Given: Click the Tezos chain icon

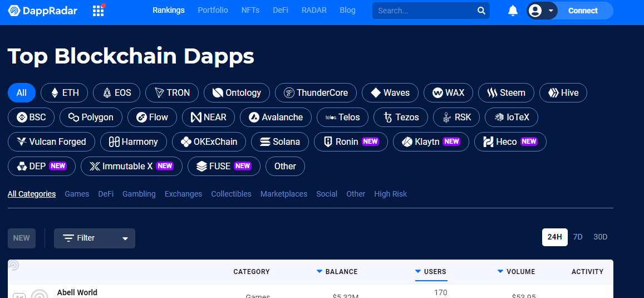Looking at the screenshot, I should 387,118.
